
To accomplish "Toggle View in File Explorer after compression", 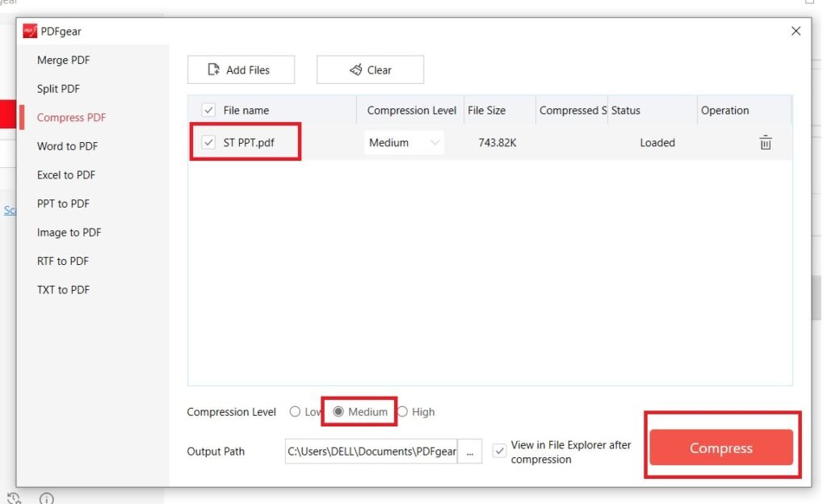I will (499, 450).
